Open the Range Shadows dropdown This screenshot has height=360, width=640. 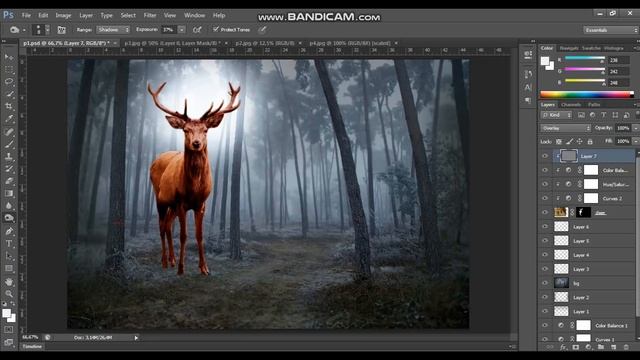pyautogui.click(x=113, y=30)
